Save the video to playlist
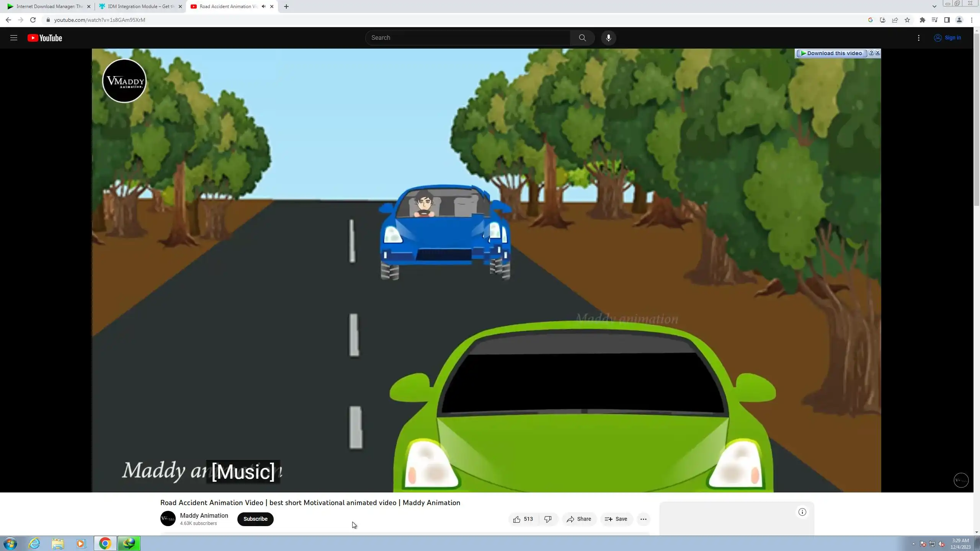 pos(616,519)
